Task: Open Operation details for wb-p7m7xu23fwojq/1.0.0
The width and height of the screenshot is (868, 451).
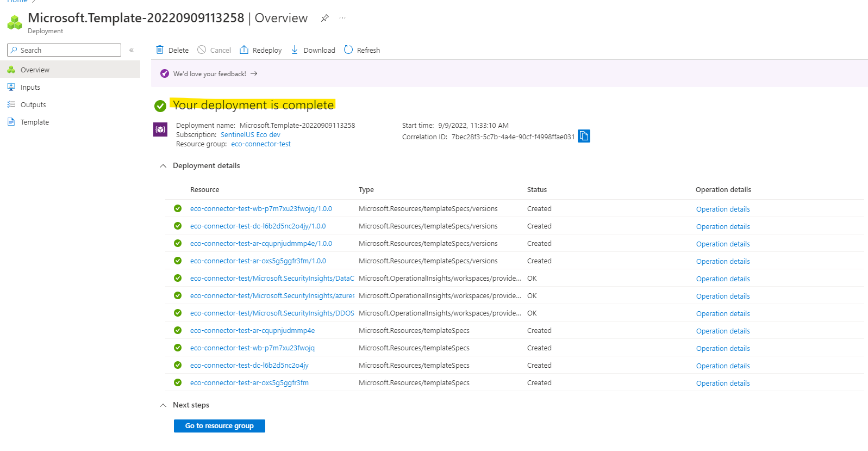Action: [x=723, y=209]
